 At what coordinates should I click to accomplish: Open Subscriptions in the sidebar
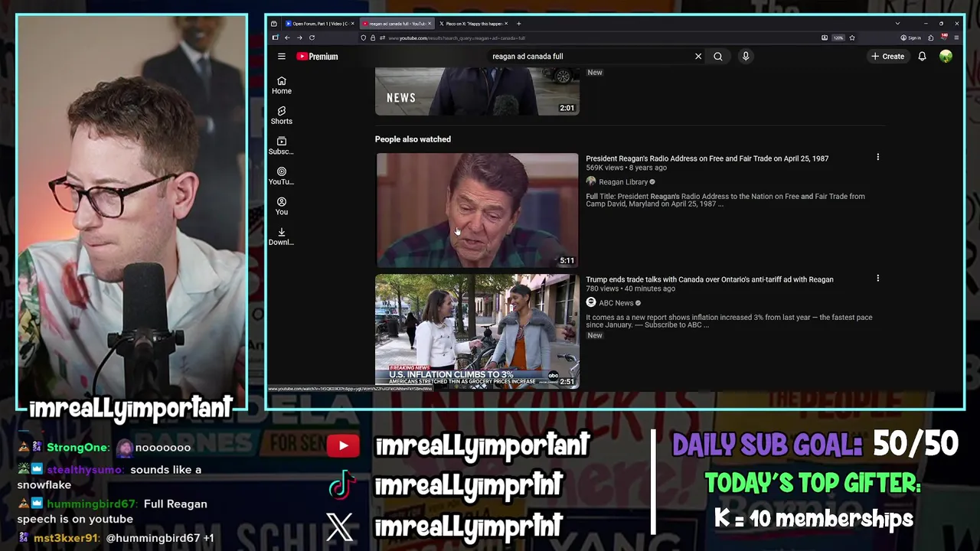tap(282, 145)
